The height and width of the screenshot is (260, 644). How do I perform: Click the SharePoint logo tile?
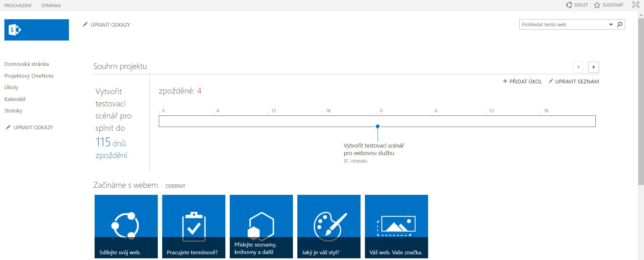36,30
